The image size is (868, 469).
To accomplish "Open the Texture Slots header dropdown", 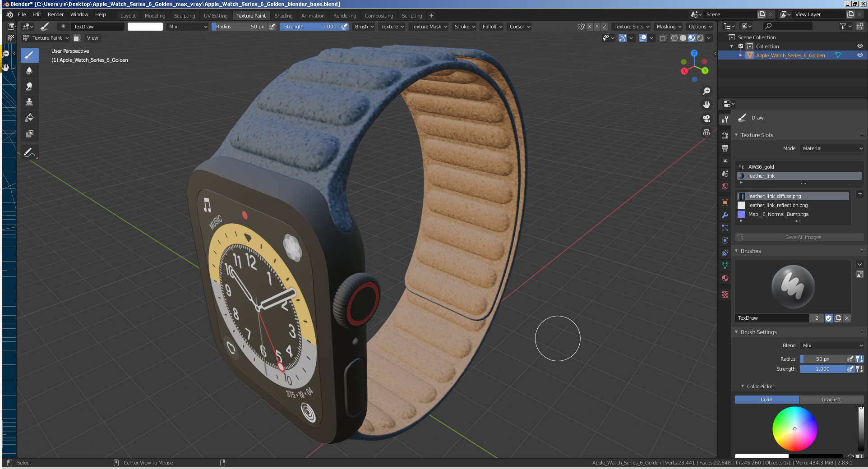I will (x=632, y=27).
